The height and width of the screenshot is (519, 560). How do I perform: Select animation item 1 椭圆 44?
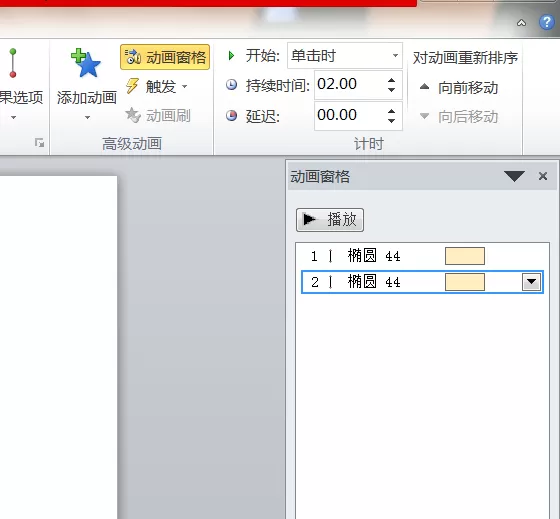tap(422, 256)
